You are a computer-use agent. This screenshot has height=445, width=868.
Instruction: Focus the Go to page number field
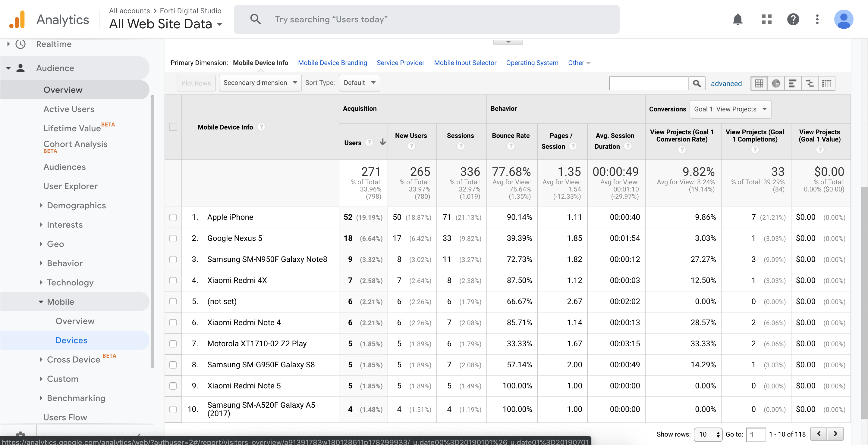(756, 434)
